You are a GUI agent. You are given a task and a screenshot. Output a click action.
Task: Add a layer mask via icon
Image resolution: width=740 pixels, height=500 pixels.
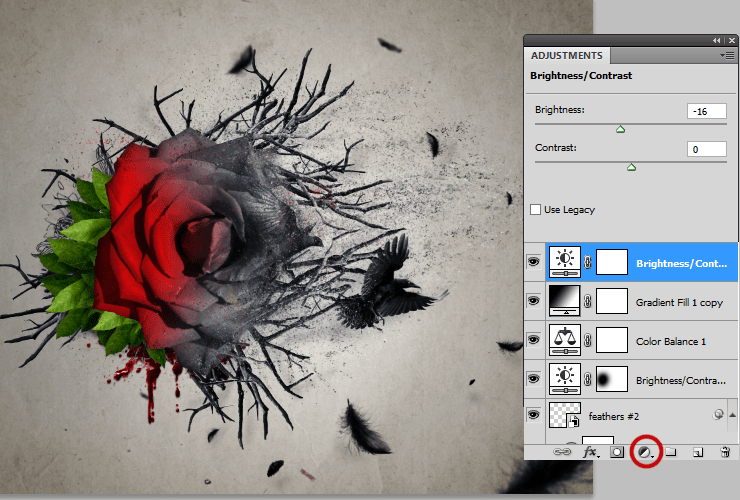click(617, 452)
